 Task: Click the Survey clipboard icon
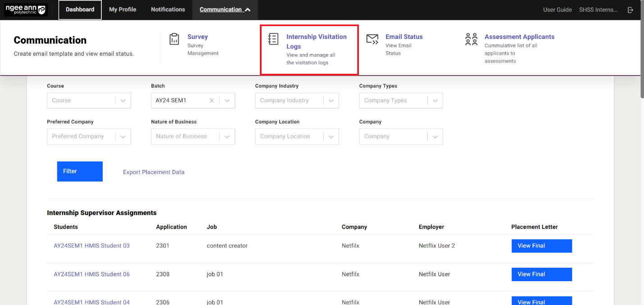click(x=174, y=39)
